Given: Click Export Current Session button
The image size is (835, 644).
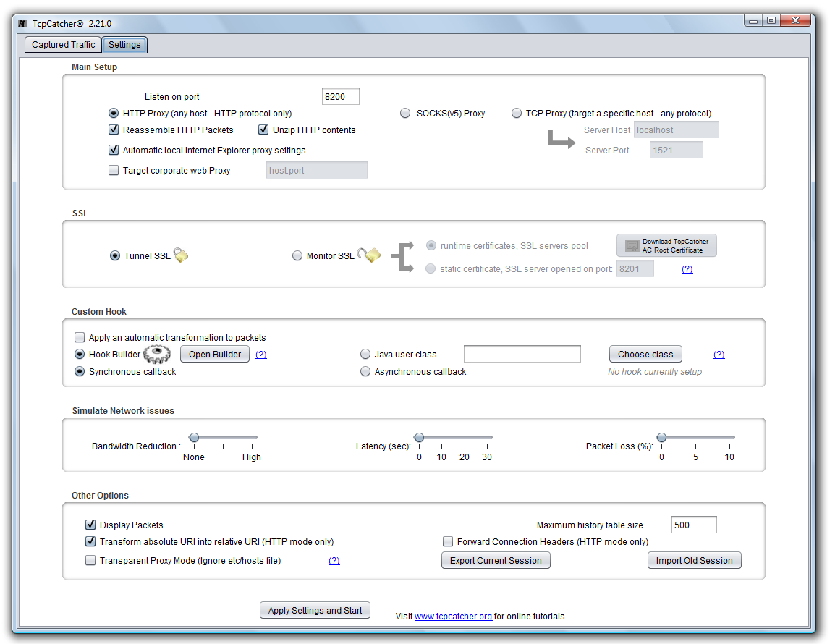Looking at the screenshot, I should pos(496,561).
